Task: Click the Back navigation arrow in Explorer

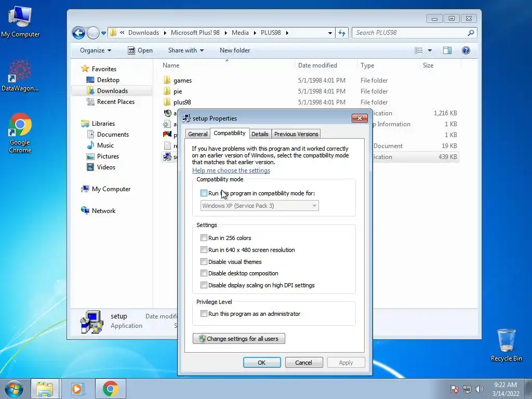Action: (x=78, y=33)
